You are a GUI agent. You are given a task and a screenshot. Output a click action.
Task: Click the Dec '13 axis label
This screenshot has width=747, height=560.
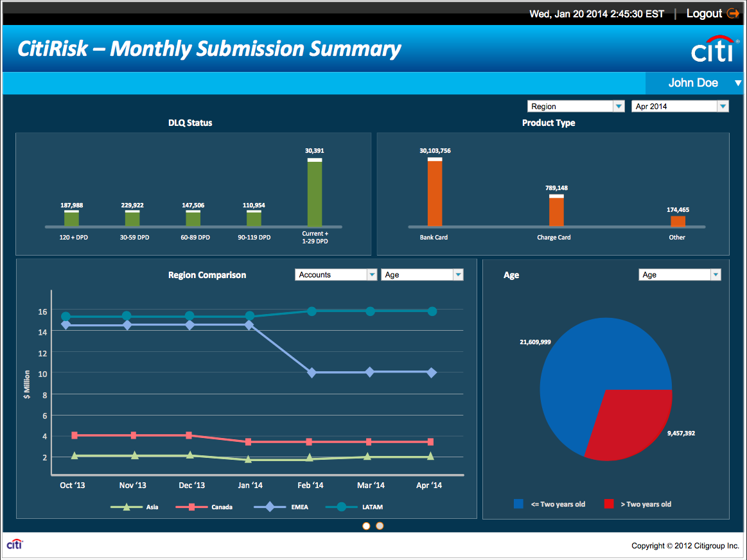pyautogui.click(x=191, y=486)
